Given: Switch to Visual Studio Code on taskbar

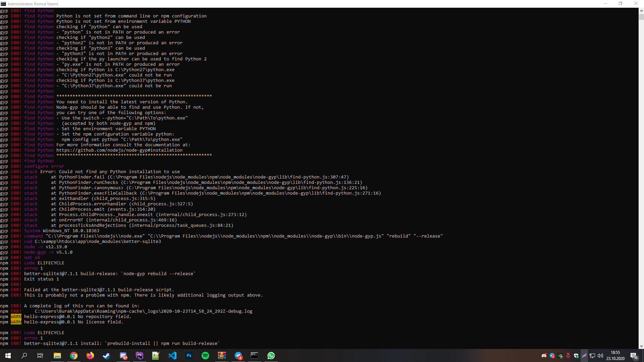Looking at the screenshot, I should click(x=172, y=356).
